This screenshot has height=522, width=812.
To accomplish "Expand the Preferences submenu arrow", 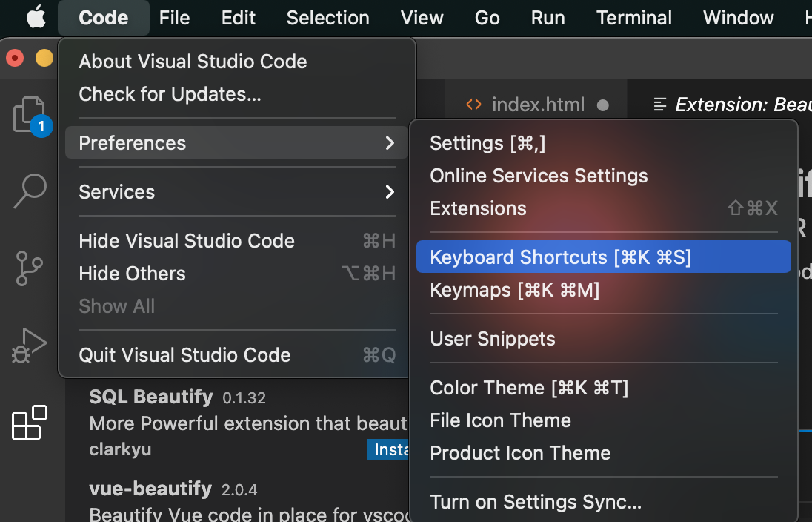I will tap(390, 143).
